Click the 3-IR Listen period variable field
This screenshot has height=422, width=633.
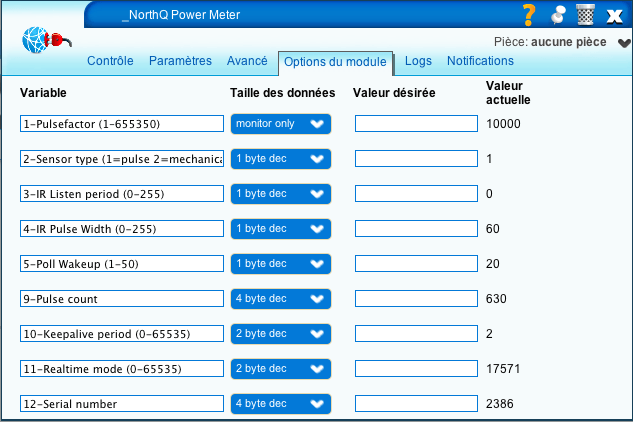[x=122, y=194]
